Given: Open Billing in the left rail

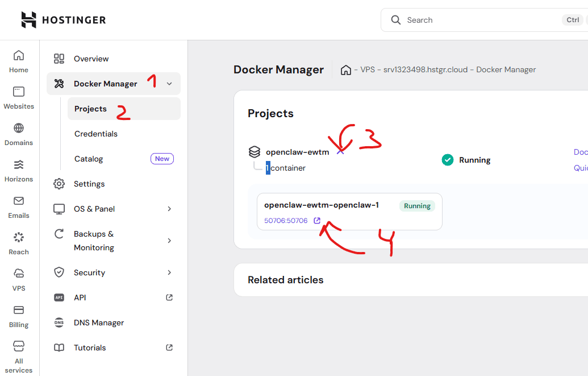Looking at the screenshot, I should click(x=19, y=317).
